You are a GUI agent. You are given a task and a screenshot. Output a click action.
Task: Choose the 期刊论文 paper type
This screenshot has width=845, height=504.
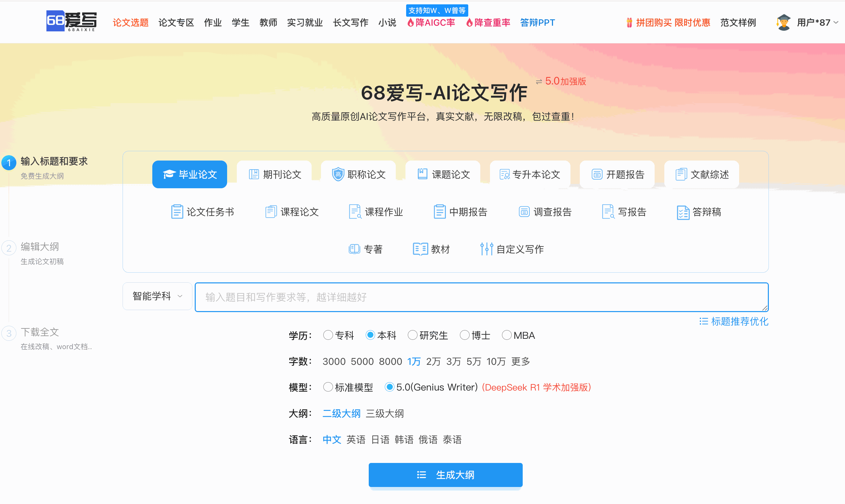coord(275,174)
